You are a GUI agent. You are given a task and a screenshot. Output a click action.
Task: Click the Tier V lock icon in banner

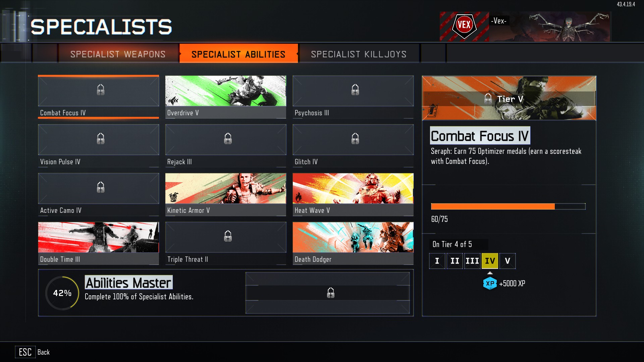pyautogui.click(x=488, y=99)
